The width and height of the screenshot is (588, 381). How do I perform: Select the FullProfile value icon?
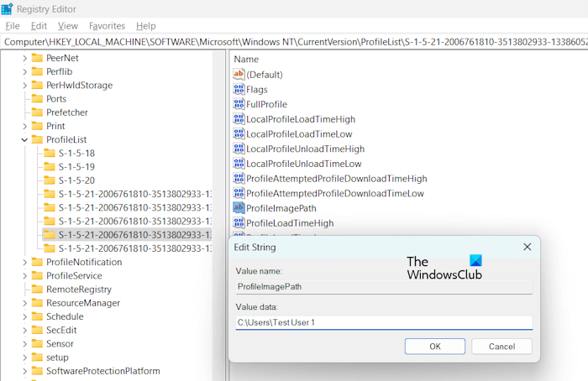(239, 103)
